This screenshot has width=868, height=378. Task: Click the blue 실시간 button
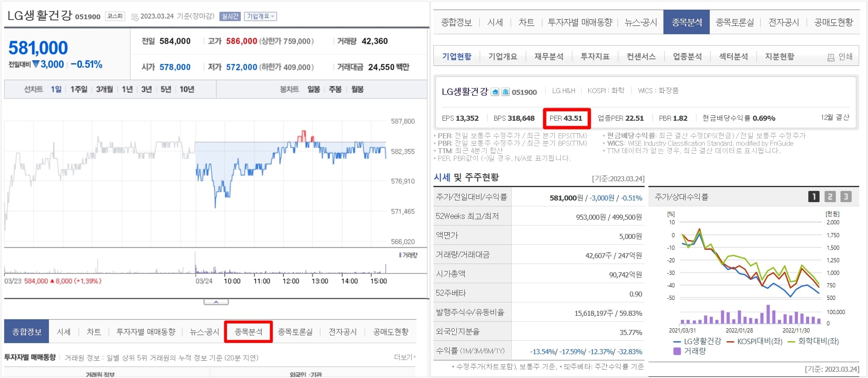230,16
